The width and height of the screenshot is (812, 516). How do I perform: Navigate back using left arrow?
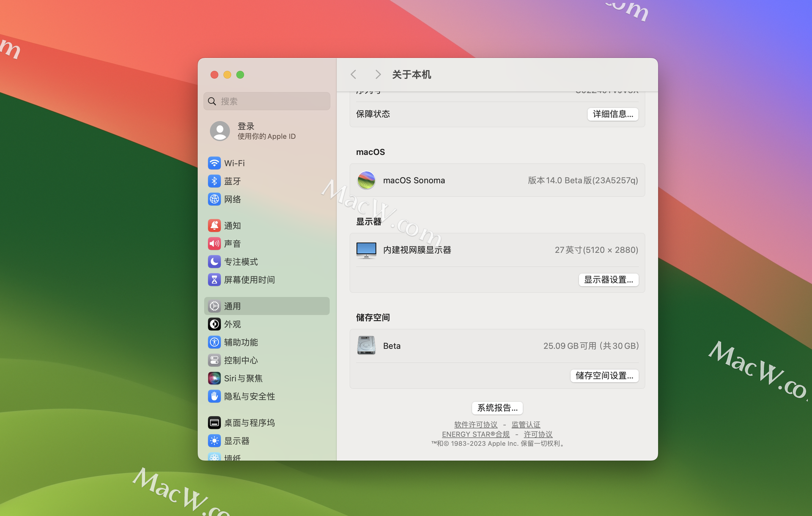(x=353, y=74)
